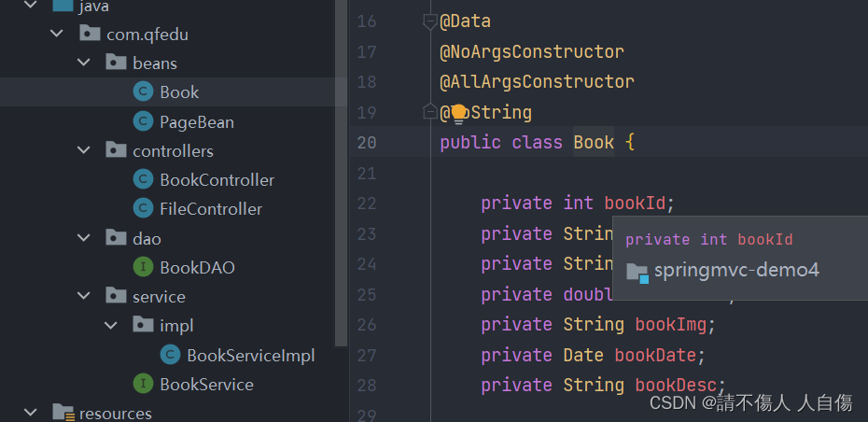Collapse the beans package chevron

[x=84, y=63]
